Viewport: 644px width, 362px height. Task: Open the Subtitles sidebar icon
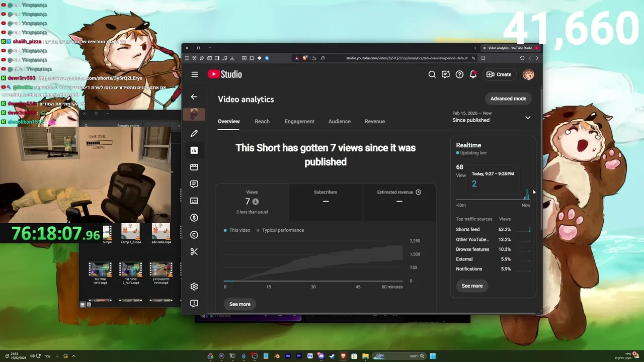pos(194,201)
